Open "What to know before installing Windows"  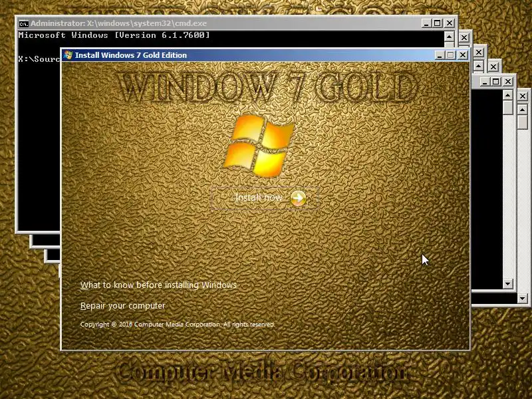click(158, 285)
